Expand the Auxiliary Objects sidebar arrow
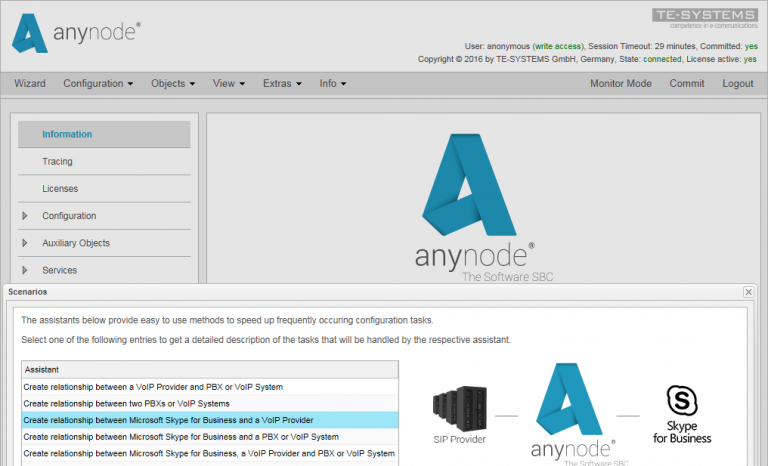Image resolution: width=768 pixels, height=466 pixels. [x=24, y=243]
